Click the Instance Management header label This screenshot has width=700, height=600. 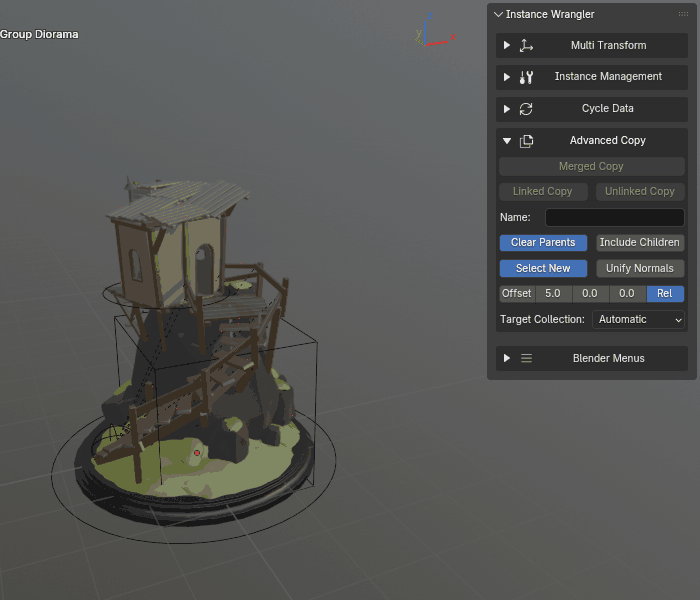[608, 77]
